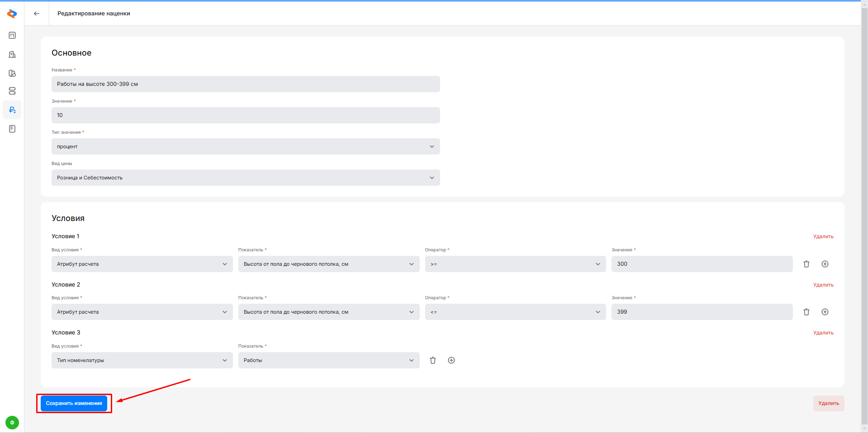The height and width of the screenshot is (433, 868).
Task: Click the trash icon for Условие 1
Action: [x=806, y=264]
